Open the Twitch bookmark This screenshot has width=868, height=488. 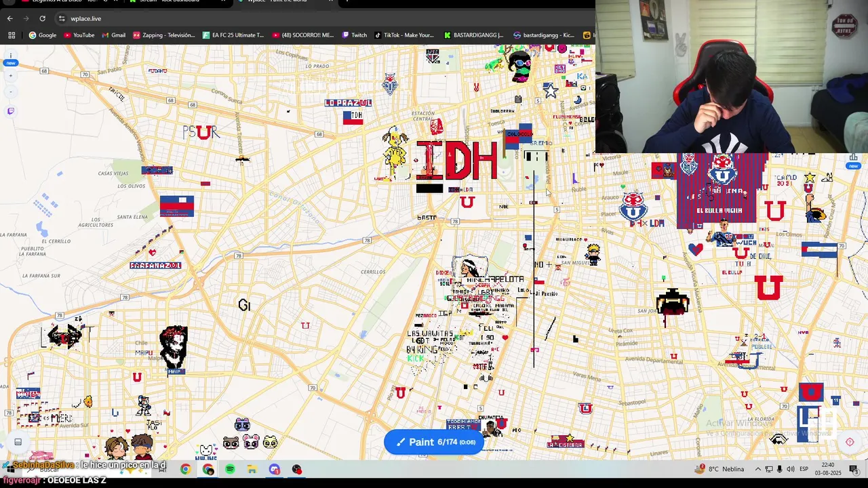click(354, 35)
